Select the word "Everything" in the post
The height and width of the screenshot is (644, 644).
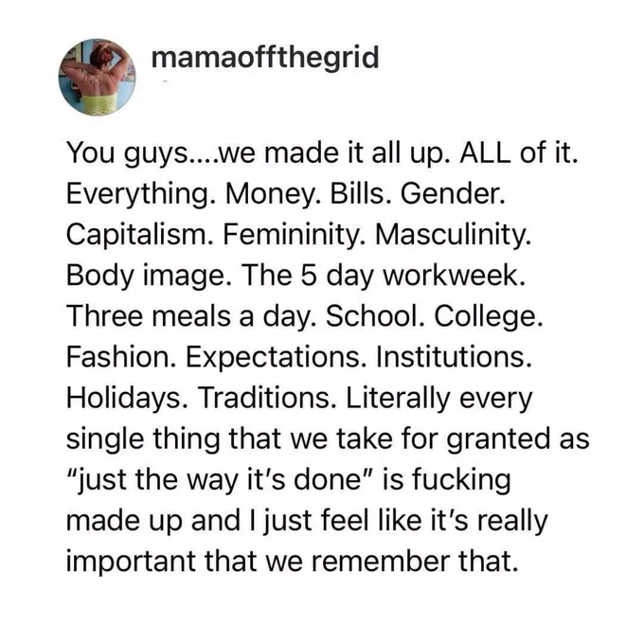137,195
